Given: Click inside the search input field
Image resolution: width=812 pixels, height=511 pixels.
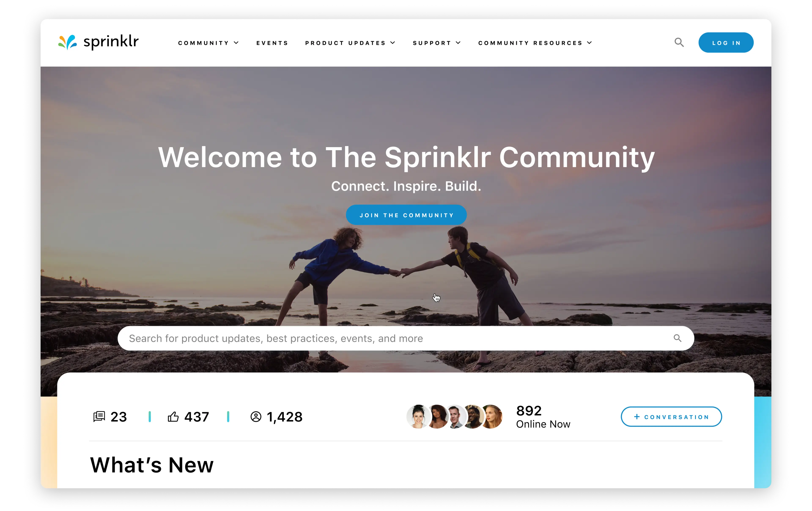Looking at the screenshot, I should coord(406,338).
